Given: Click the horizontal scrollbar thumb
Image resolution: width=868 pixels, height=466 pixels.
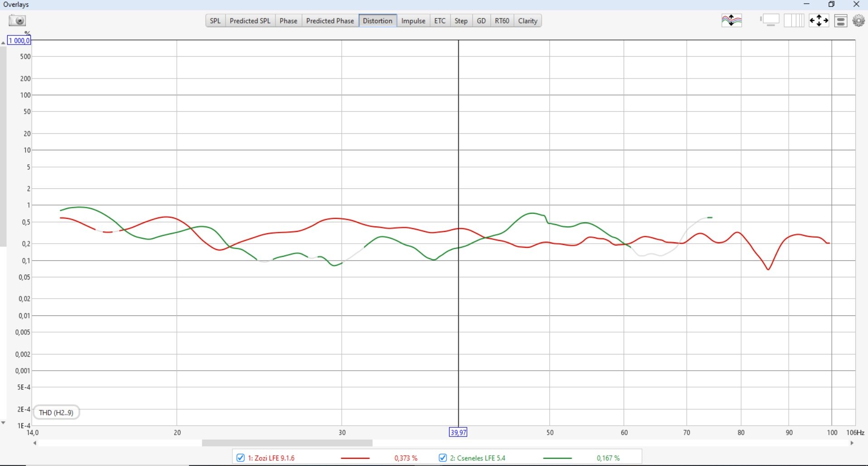Looking at the screenshot, I should click(x=287, y=443).
